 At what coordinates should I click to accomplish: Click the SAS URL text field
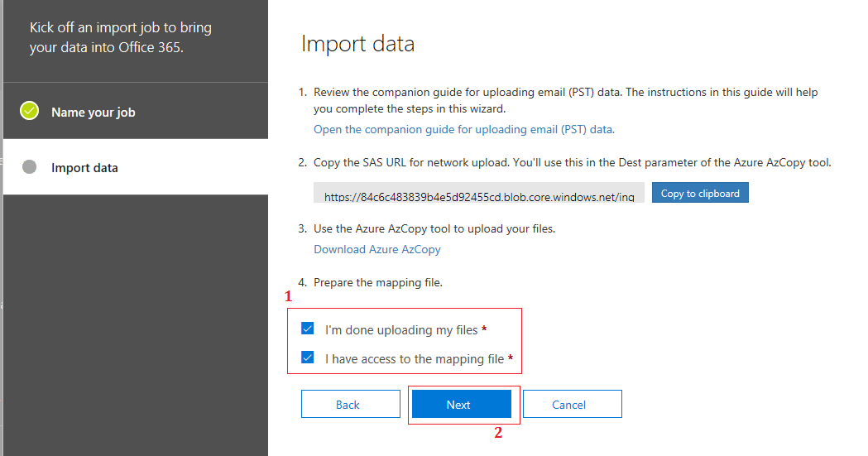click(478, 196)
